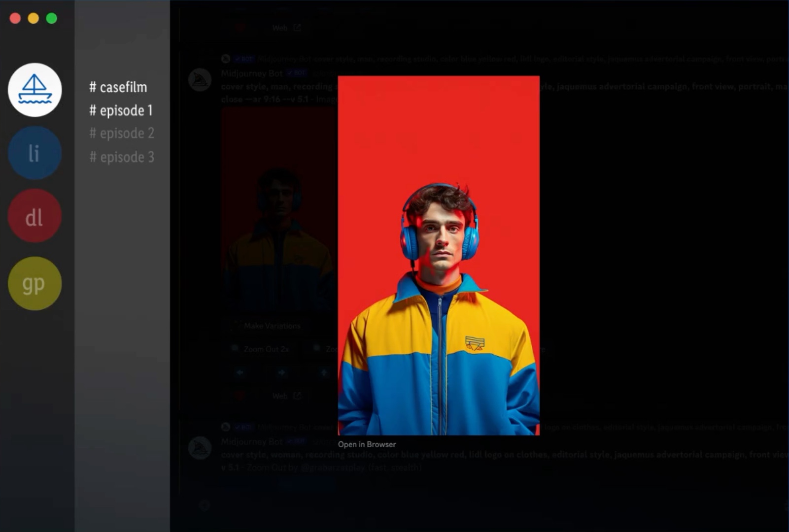Go to the # episode 2 channel
This screenshot has width=789, height=532.
122,133
